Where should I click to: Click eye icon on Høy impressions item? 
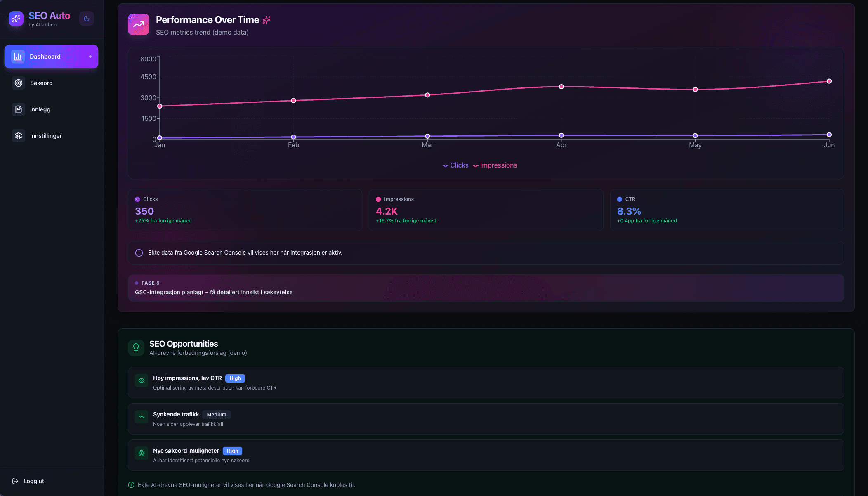(x=142, y=380)
